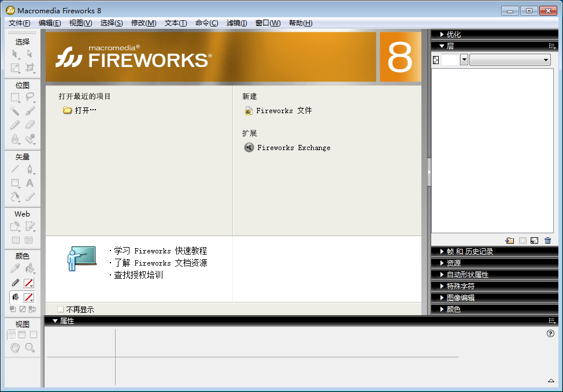
Task: Open the 滤镜 menu
Action: pyautogui.click(x=236, y=23)
